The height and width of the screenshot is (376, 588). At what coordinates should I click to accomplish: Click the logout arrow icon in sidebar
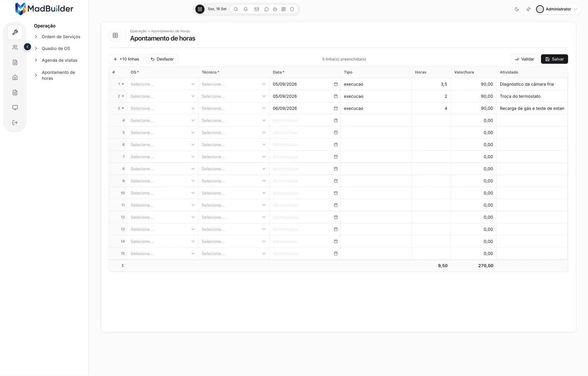point(15,123)
